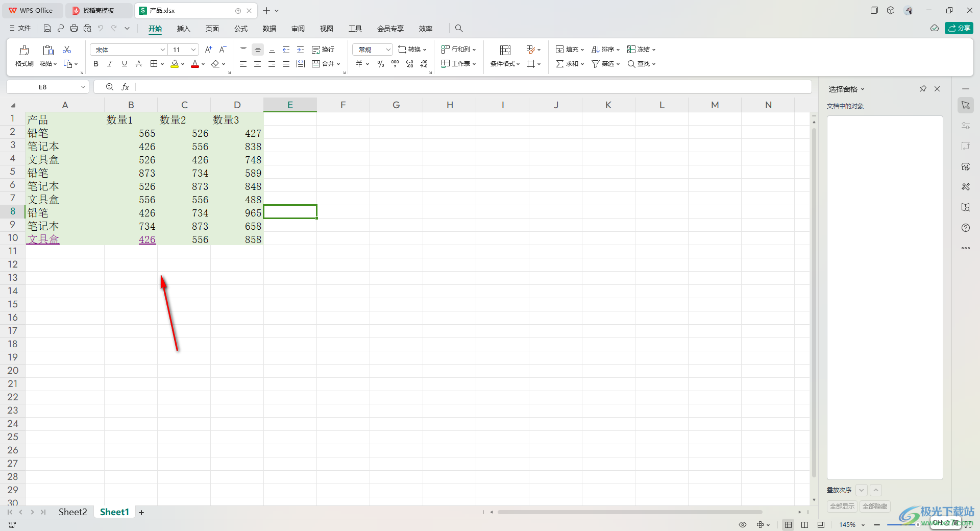The image size is (980, 531).
Task: Decrease font size with A- icon
Action: coord(223,50)
